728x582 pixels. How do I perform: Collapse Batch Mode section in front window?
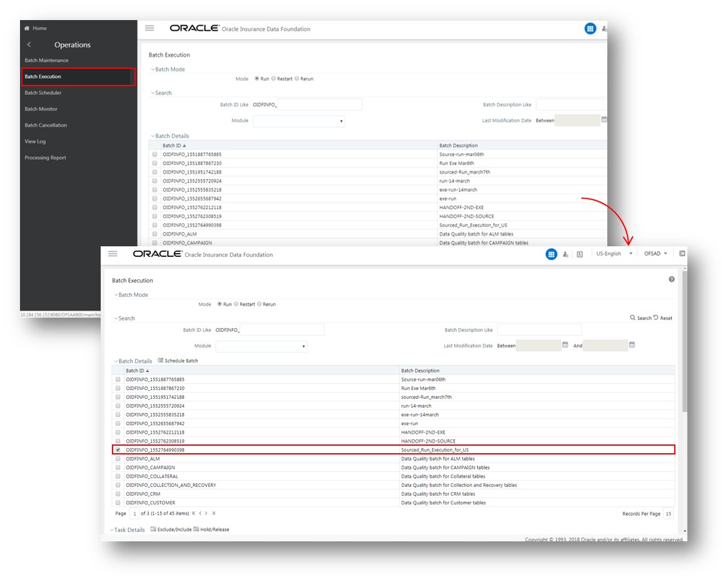tap(116, 294)
